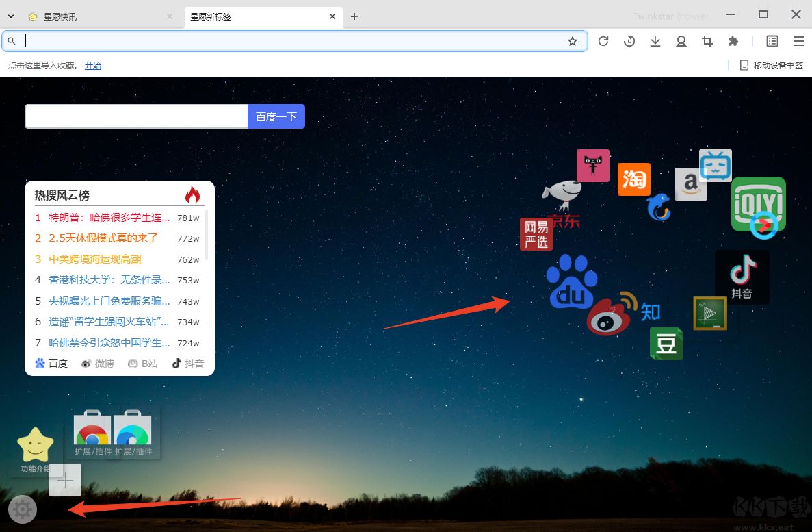Viewport: 812px width, 532px height.
Task: Select the 抖音 hot list tab
Action: tap(188, 364)
